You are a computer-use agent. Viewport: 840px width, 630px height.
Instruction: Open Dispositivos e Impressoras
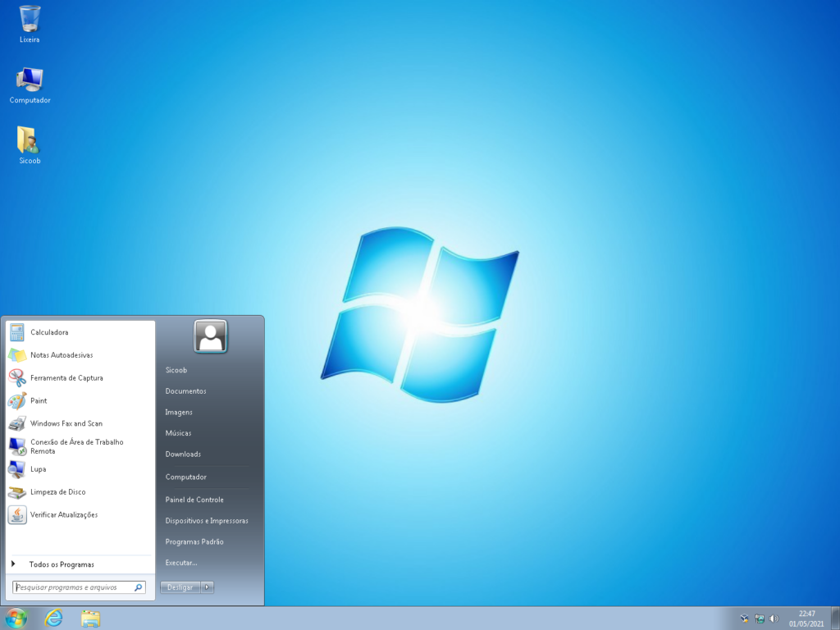(207, 521)
